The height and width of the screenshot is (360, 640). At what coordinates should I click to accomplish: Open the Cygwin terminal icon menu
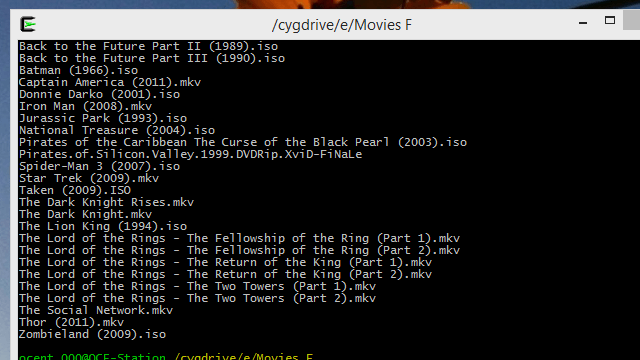click(x=28, y=24)
